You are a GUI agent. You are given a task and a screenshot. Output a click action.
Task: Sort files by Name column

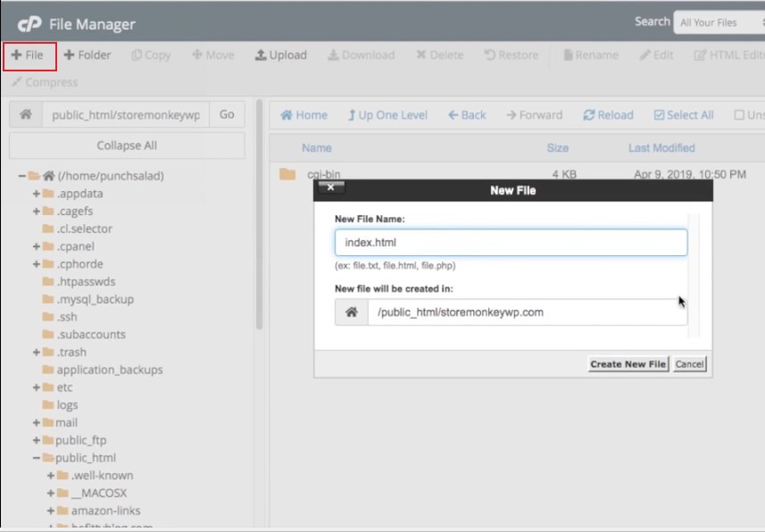pyautogui.click(x=317, y=148)
